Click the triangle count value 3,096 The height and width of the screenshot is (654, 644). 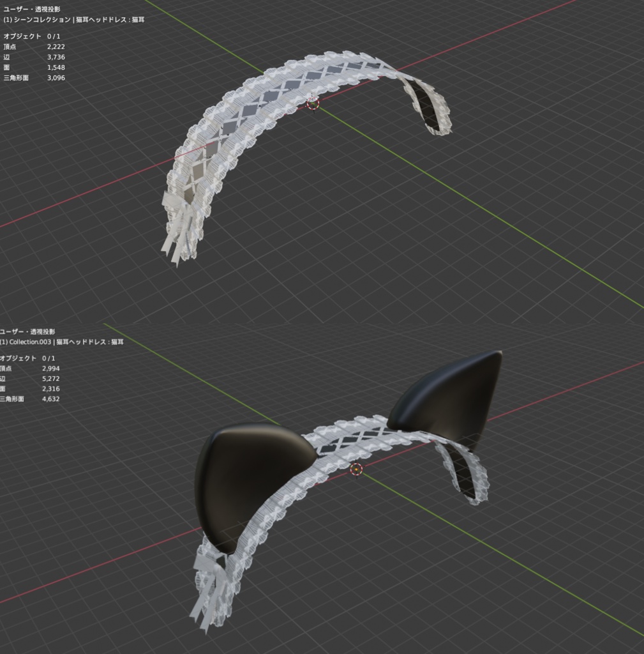point(56,77)
